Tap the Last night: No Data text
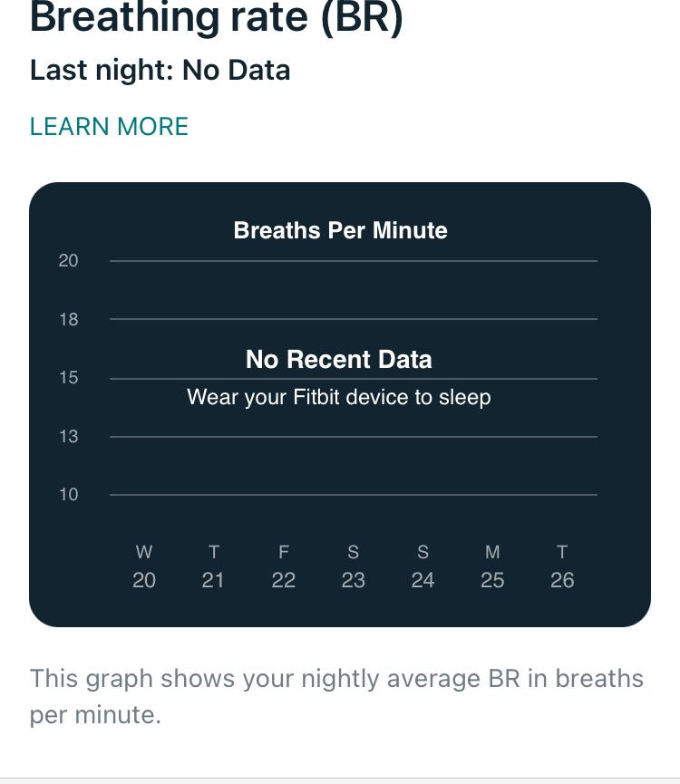680x784 pixels. [160, 71]
